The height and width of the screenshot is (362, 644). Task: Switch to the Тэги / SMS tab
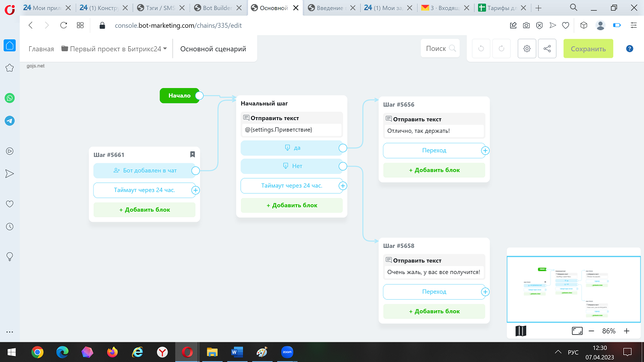pos(162,8)
